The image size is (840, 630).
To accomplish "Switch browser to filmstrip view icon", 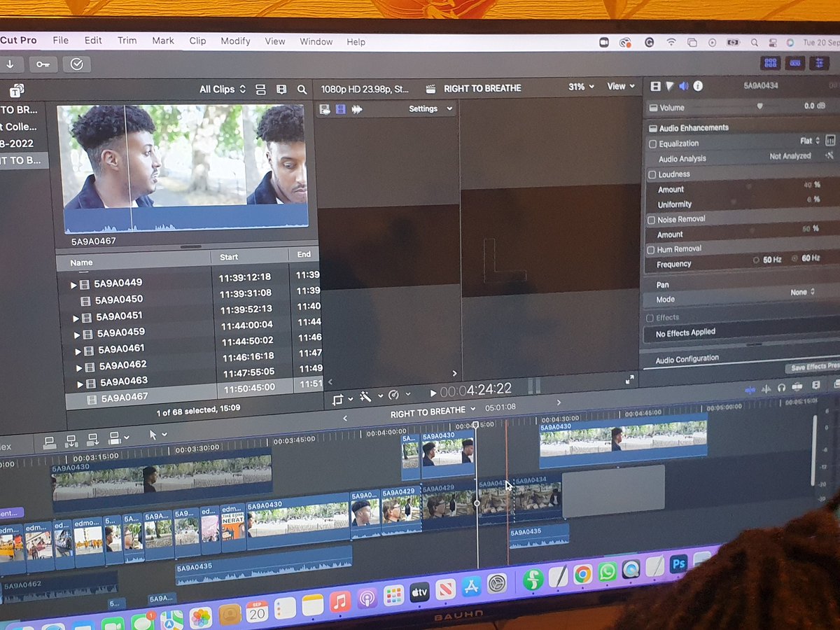I will coord(281,90).
